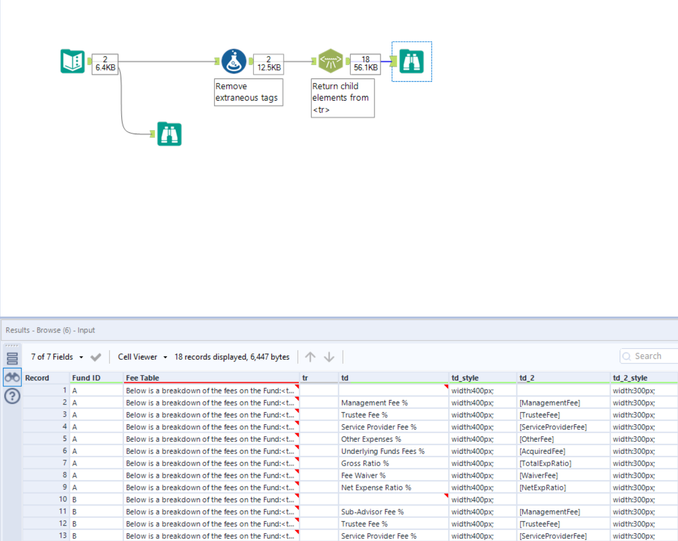Show the messages list view icon

pos(12,359)
